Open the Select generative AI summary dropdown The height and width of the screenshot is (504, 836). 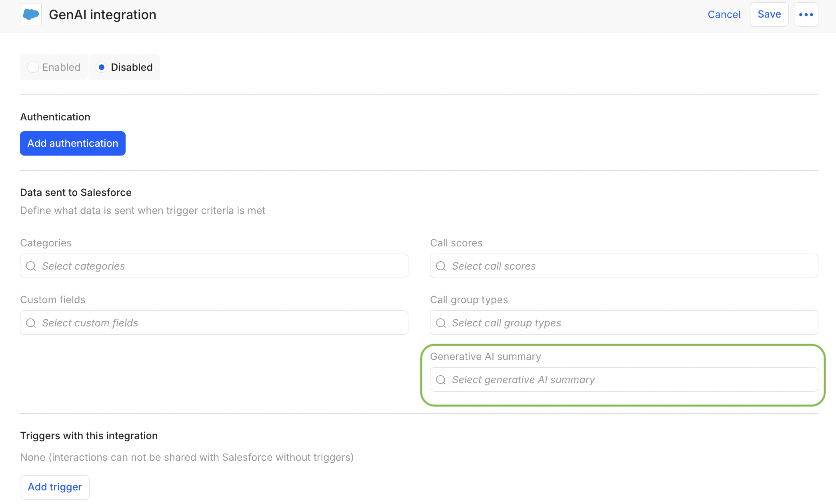tap(624, 380)
